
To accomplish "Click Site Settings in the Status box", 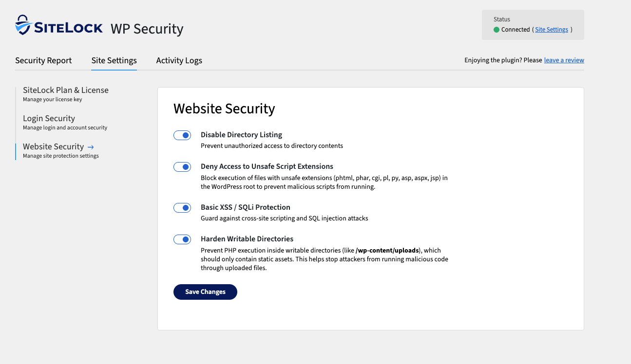I will click(x=551, y=29).
